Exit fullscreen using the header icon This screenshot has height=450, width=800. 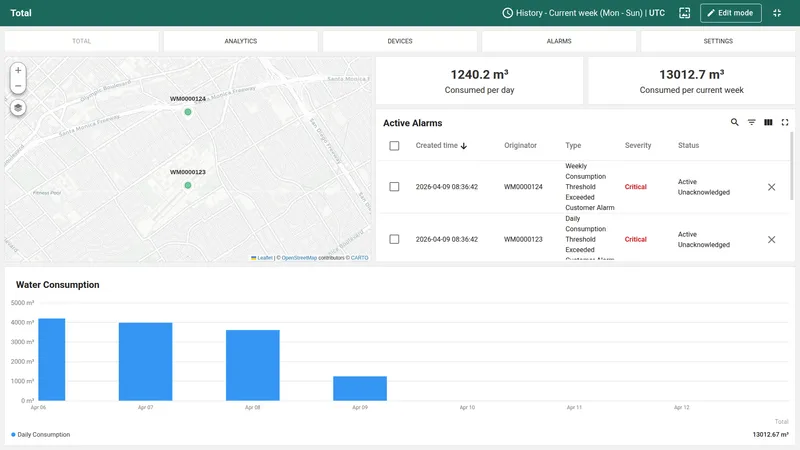coord(777,13)
